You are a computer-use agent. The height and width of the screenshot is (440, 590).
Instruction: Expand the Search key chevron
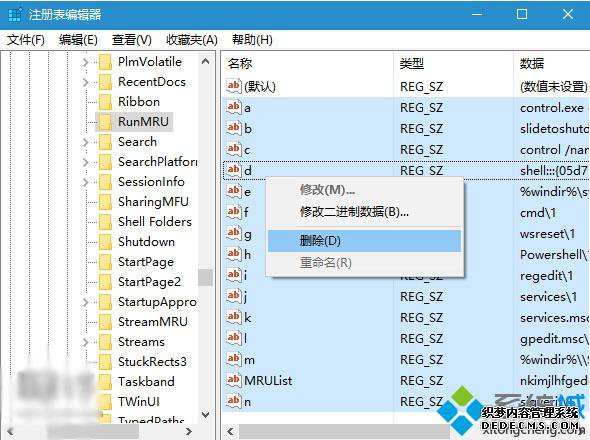click(x=85, y=142)
